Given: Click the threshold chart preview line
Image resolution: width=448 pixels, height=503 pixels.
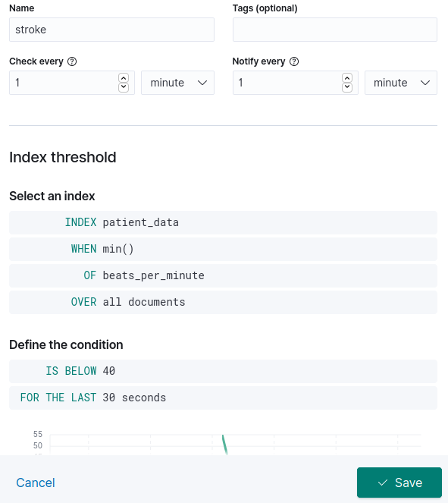Looking at the screenshot, I should click(225, 445).
